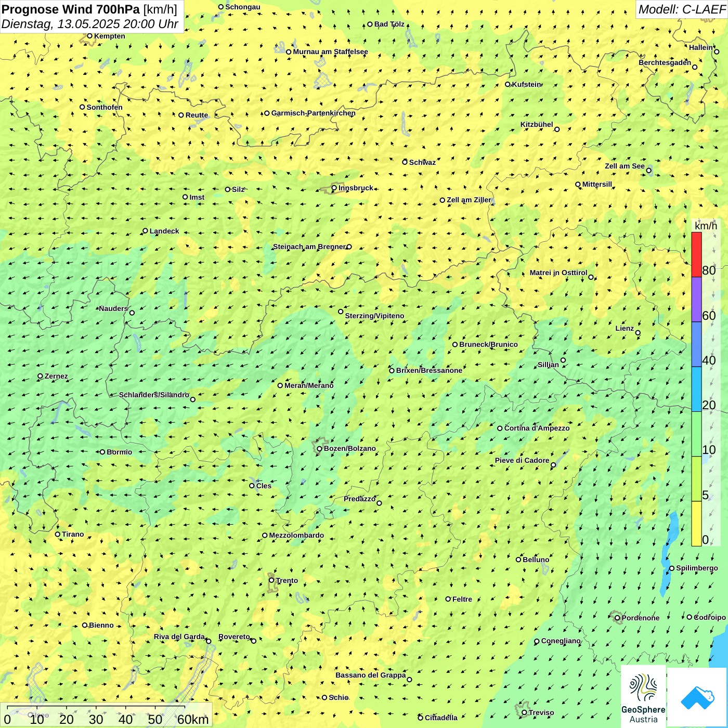Click the yellow 0 km/h legend color
This screenshot has width=728, height=728.
pyautogui.click(x=696, y=524)
